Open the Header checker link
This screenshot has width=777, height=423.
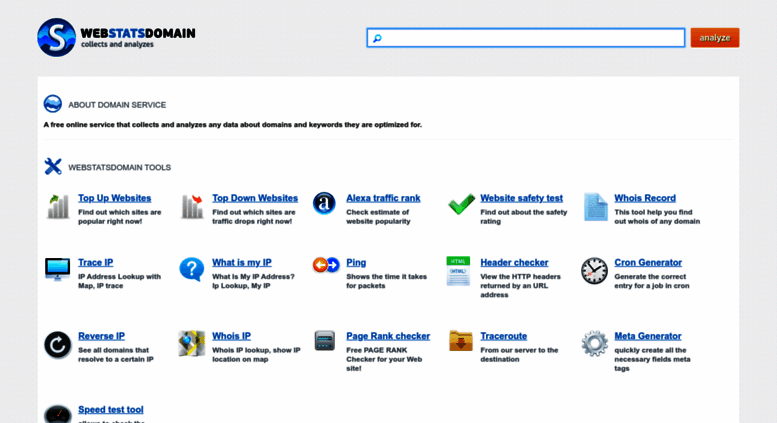tap(514, 263)
